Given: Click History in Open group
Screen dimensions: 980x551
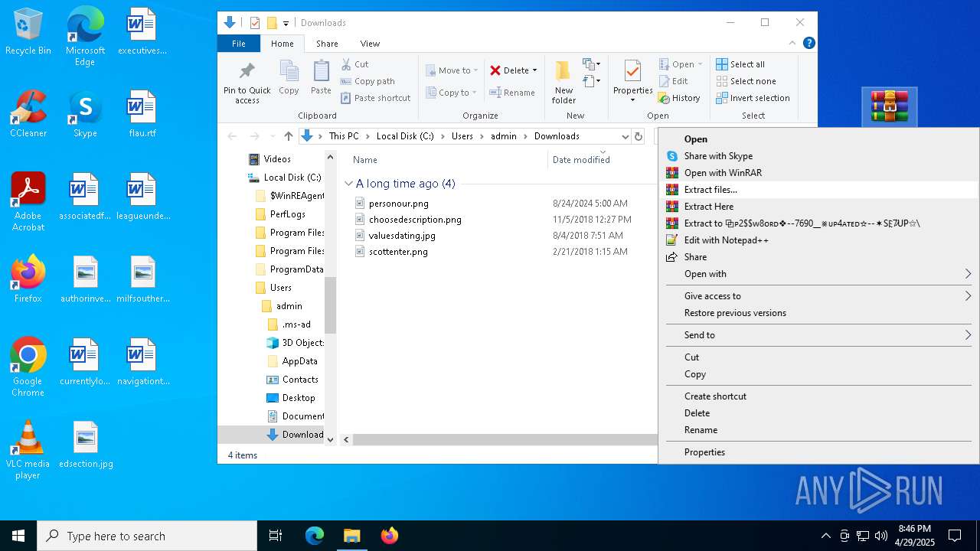Looking at the screenshot, I should (679, 98).
